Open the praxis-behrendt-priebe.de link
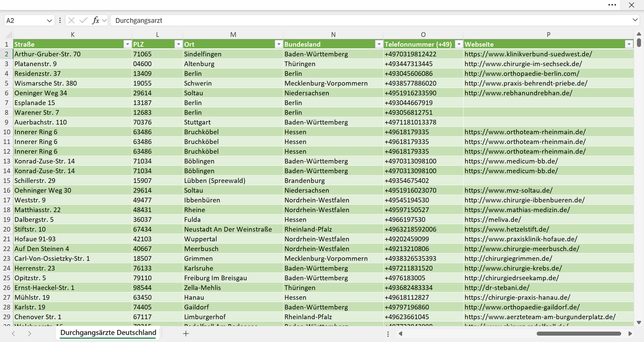The width and height of the screenshot is (644, 342). [x=526, y=83]
